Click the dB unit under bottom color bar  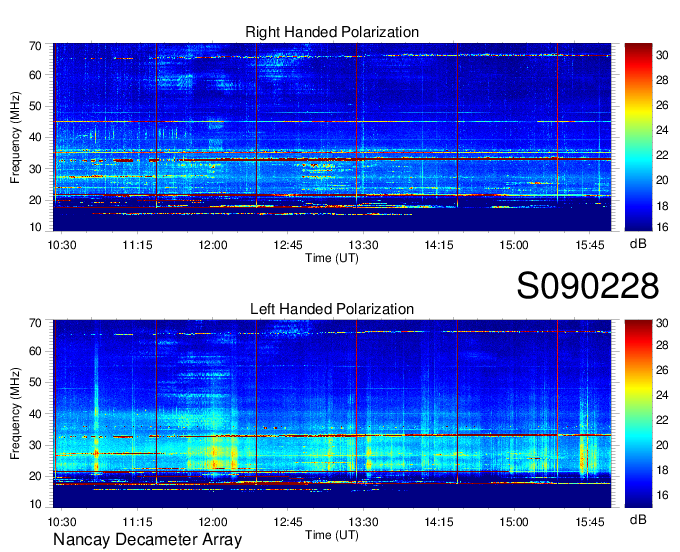638,519
